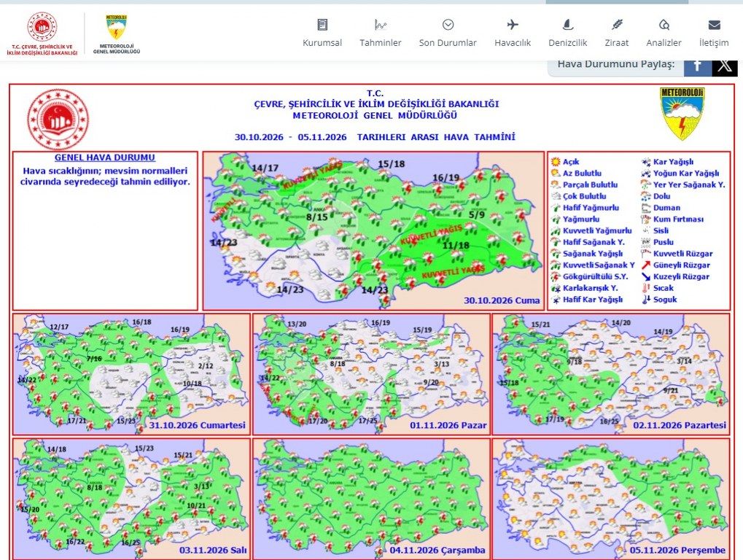This screenshot has height=560, width=743.
Task: Click the Son Durumlar circle icon
Action: coord(448,25)
